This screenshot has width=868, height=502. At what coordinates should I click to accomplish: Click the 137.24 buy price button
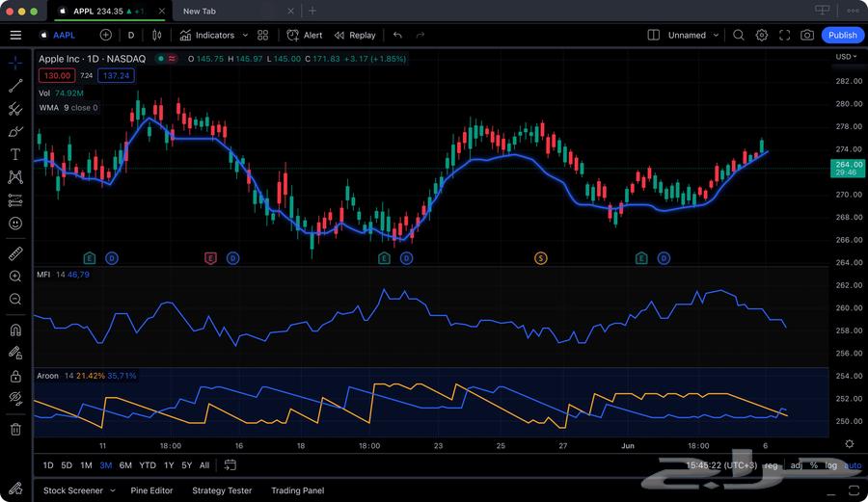[x=117, y=76]
